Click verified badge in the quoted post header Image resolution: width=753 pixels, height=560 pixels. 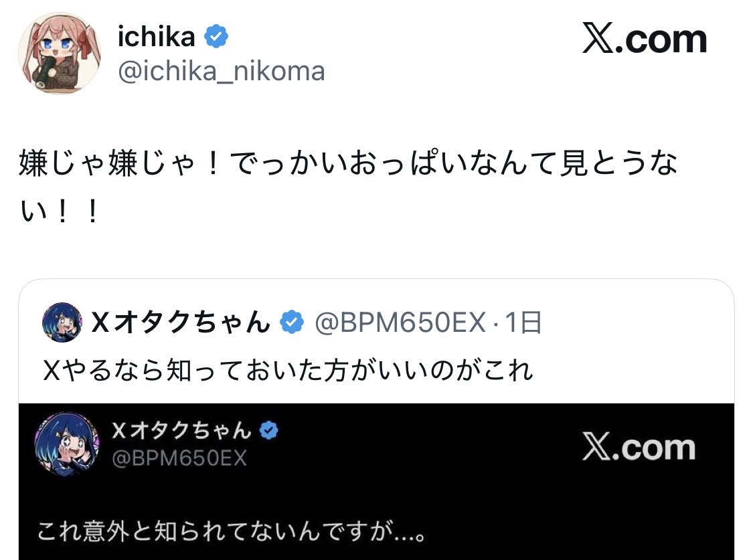tap(290, 322)
